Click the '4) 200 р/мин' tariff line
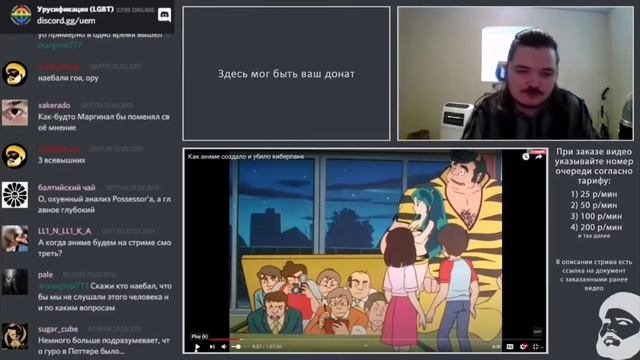The height and width of the screenshot is (360, 640). tap(596, 227)
